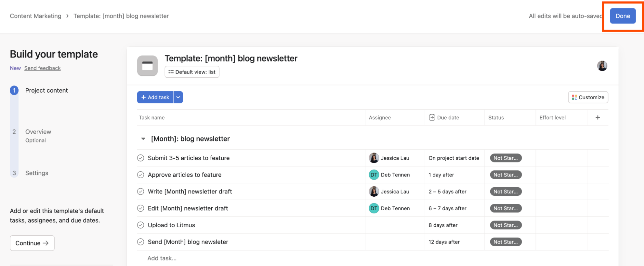Click '6 – 7 days after' due date cell

pos(455,208)
